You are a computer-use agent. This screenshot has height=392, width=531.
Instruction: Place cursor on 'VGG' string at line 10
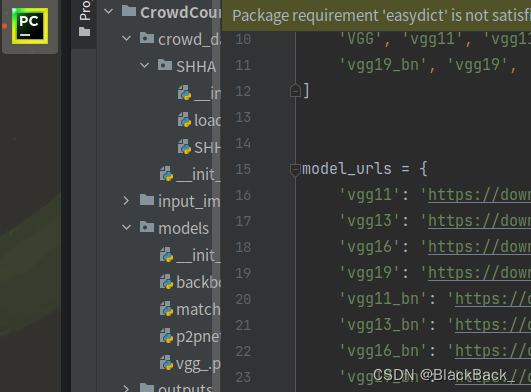tap(361, 39)
